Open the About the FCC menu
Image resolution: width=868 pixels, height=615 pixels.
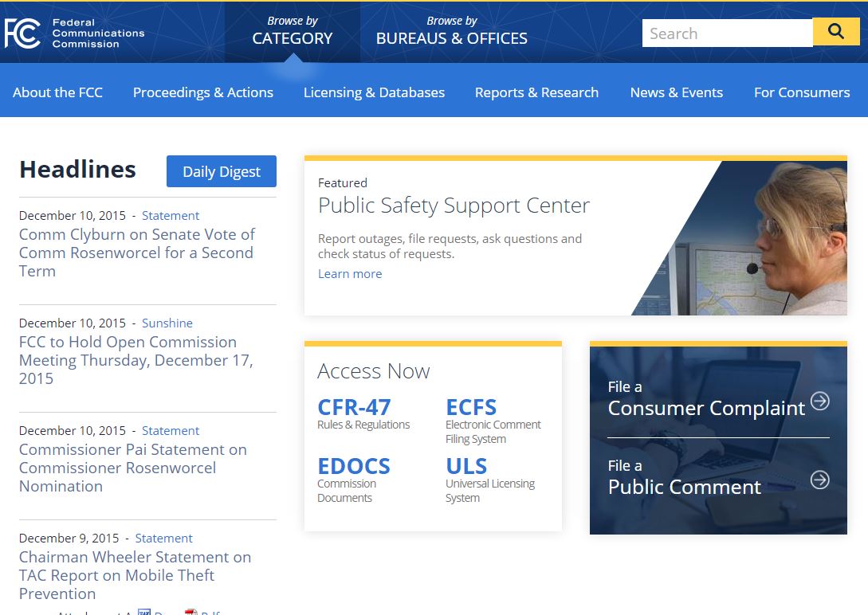tap(57, 92)
